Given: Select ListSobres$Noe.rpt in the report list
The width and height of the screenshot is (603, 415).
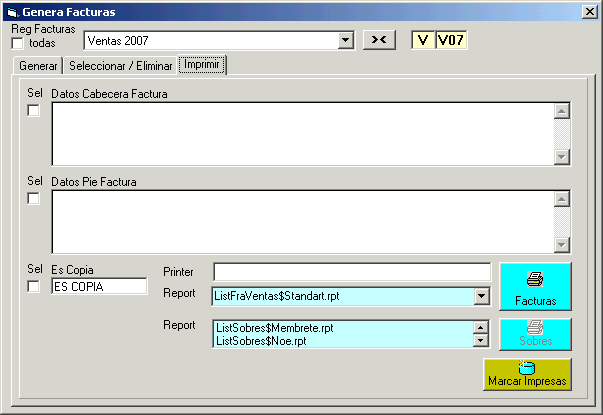Looking at the screenshot, I should click(x=261, y=341).
